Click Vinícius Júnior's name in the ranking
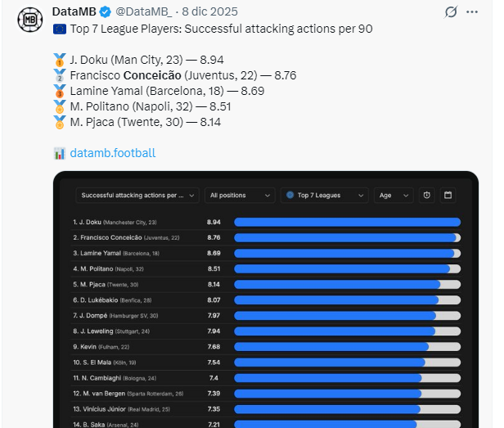The image size is (504, 428). (102, 408)
